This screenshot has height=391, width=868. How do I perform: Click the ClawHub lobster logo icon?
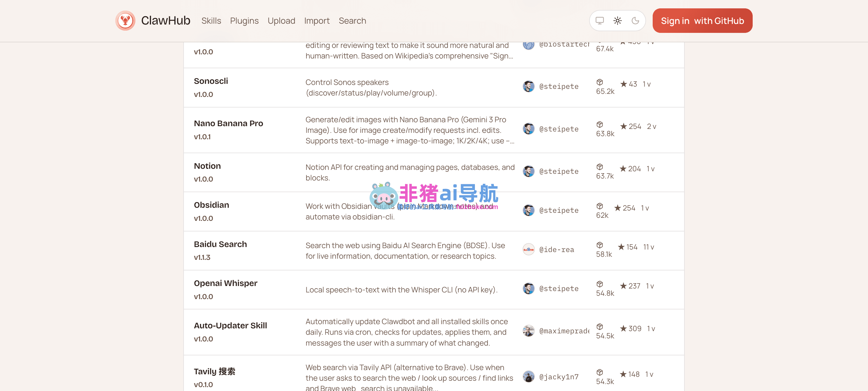125,21
